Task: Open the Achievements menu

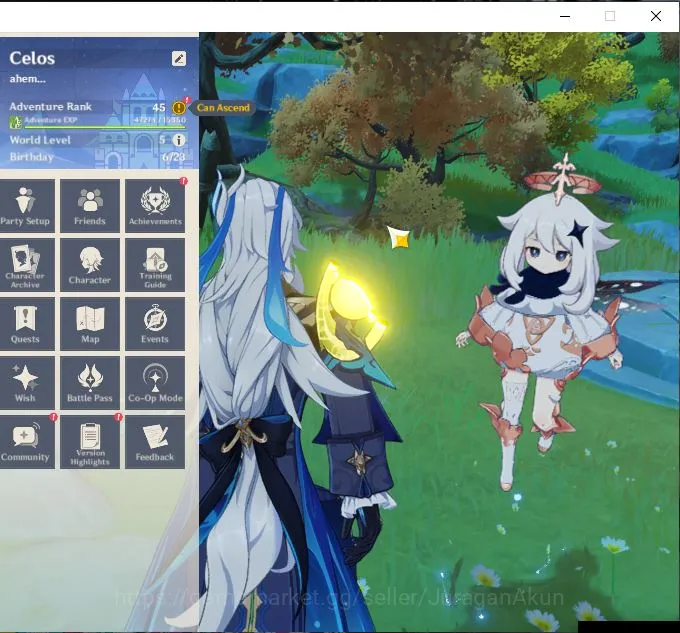Action: 155,206
